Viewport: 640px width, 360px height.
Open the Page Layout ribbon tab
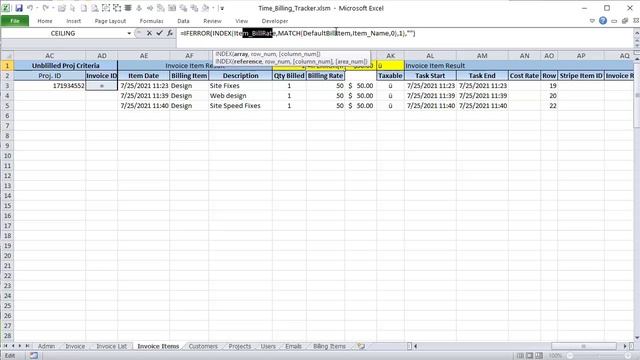[x=110, y=21]
